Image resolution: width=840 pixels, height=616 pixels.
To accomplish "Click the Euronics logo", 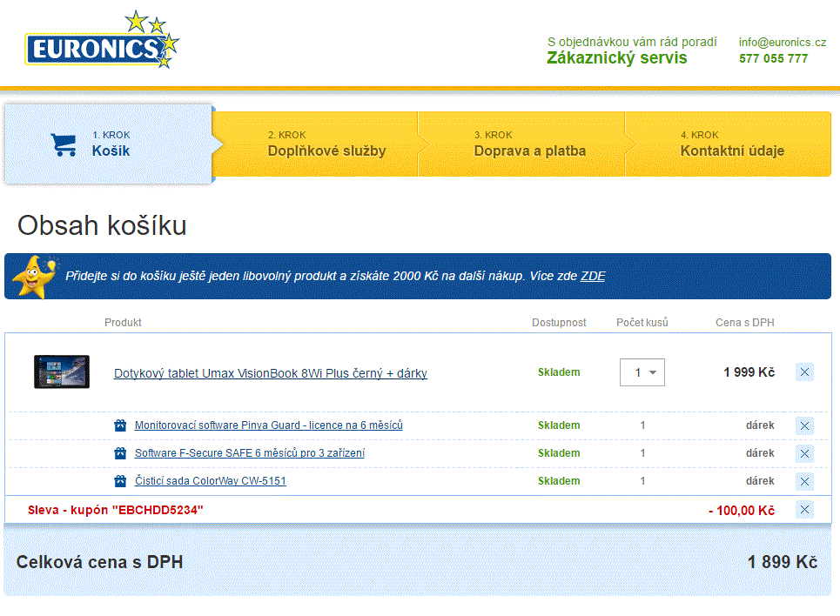I will pyautogui.click(x=102, y=40).
